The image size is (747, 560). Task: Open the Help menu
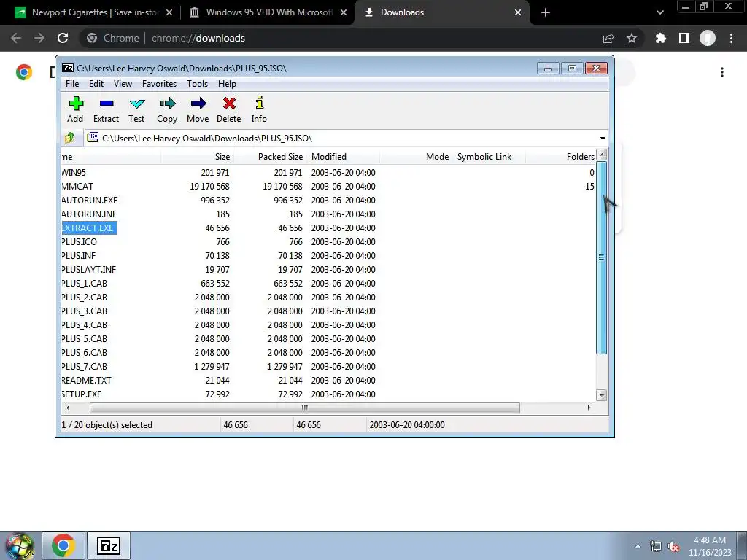click(x=228, y=84)
